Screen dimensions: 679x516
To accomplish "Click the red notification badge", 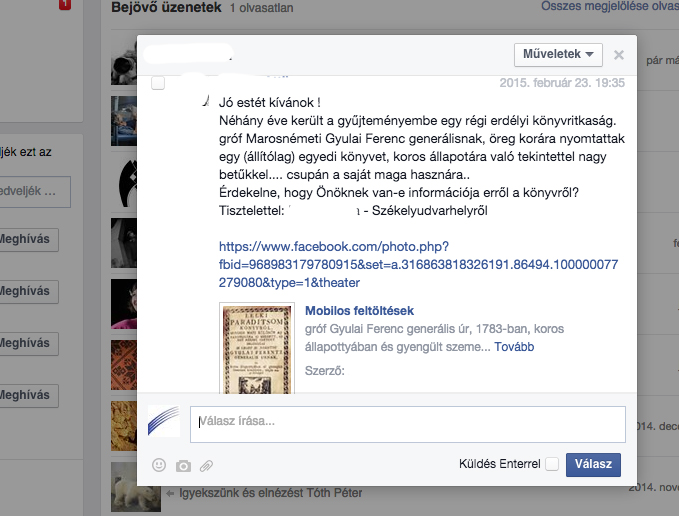I will coord(65,5).
